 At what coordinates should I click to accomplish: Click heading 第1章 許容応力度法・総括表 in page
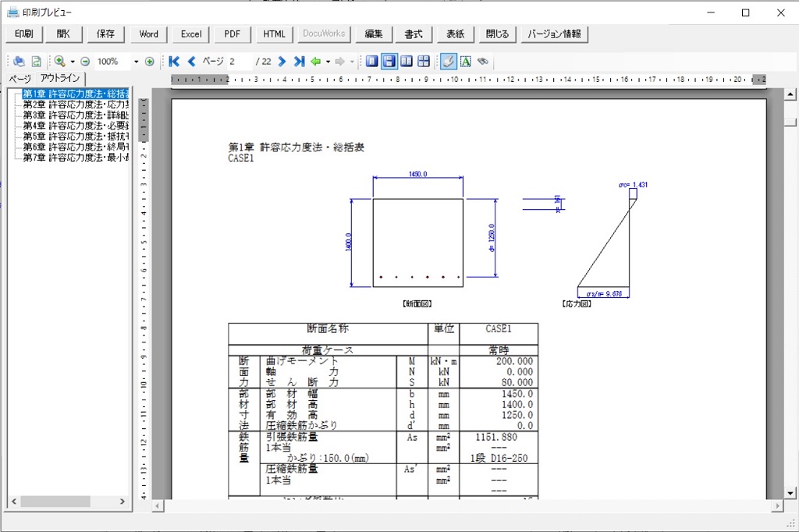click(x=296, y=147)
